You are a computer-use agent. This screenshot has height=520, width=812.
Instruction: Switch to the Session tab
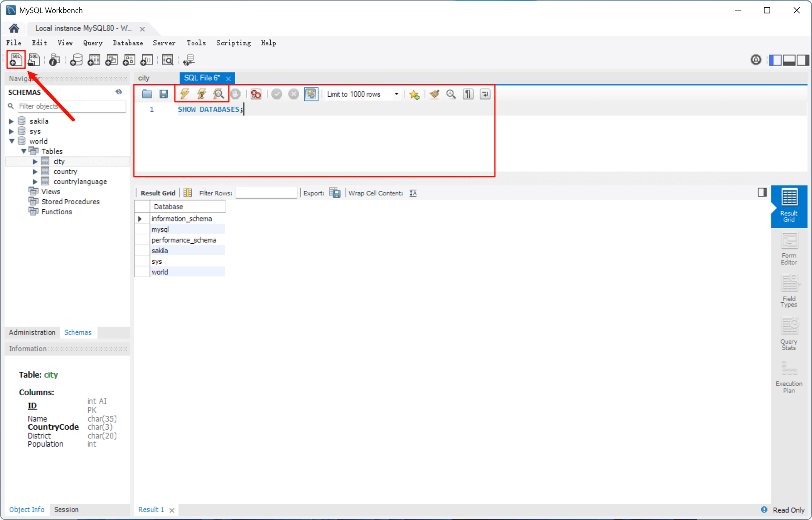(x=66, y=510)
